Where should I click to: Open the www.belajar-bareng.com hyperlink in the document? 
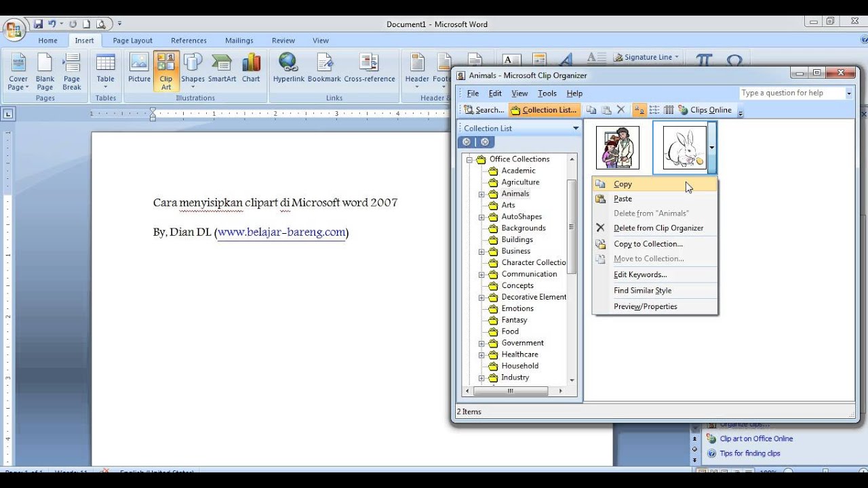click(281, 232)
